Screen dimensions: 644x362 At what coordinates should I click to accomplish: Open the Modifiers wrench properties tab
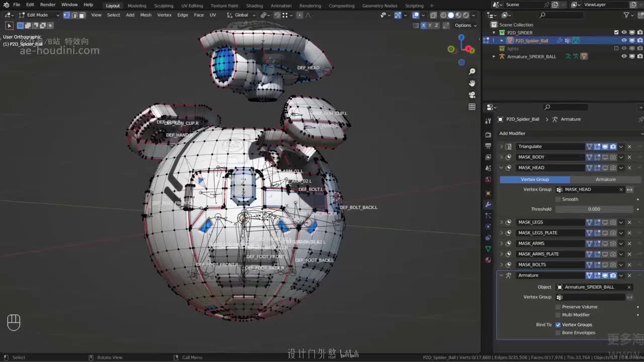click(488, 205)
